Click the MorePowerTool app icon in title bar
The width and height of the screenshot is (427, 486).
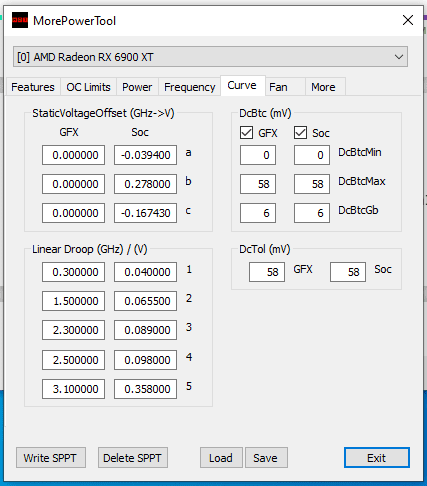(x=20, y=20)
